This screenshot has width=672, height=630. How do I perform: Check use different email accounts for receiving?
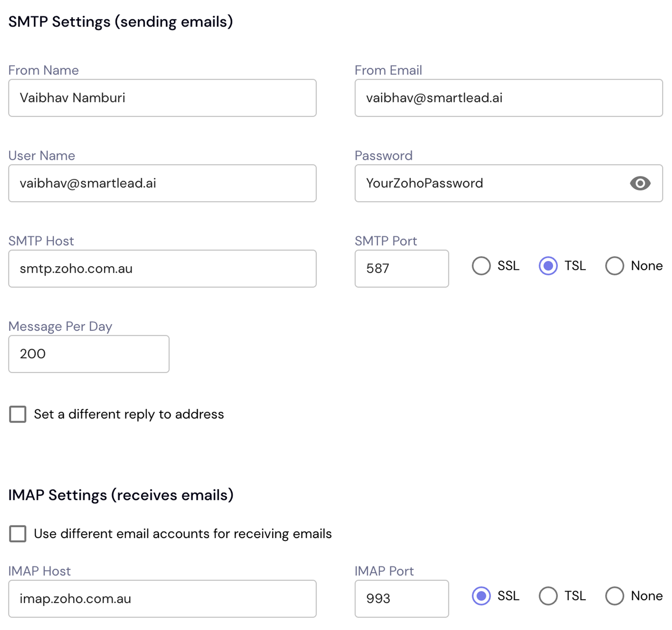point(18,533)
